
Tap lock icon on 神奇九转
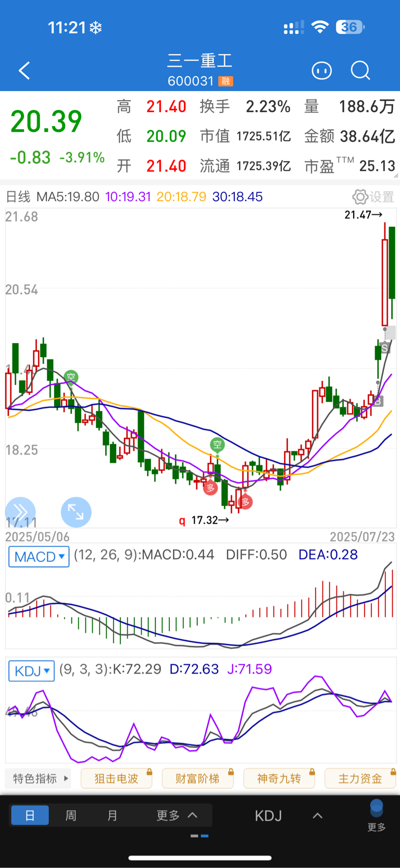[312, 772]
